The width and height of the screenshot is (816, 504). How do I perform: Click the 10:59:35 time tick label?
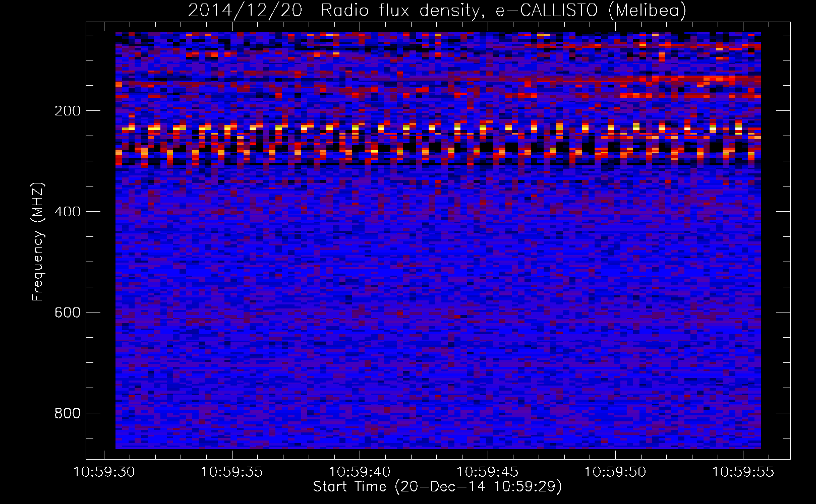(x=232, y=472)
